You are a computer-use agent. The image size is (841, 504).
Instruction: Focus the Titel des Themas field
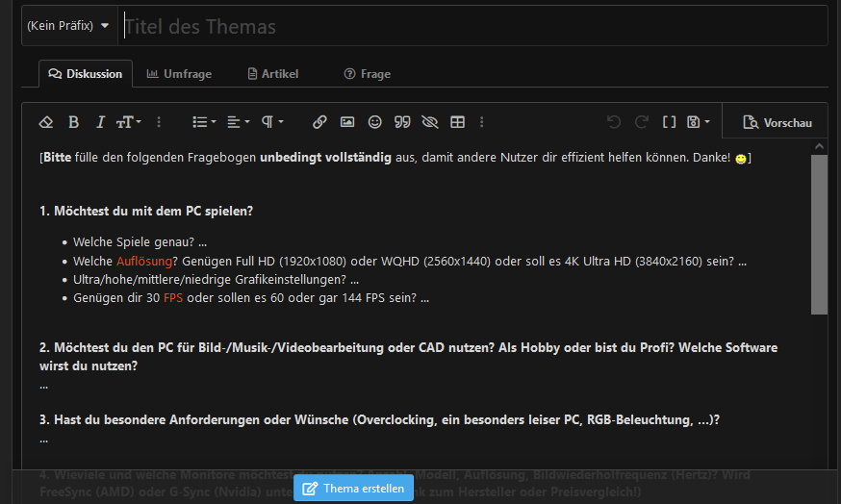click(472, 26)
